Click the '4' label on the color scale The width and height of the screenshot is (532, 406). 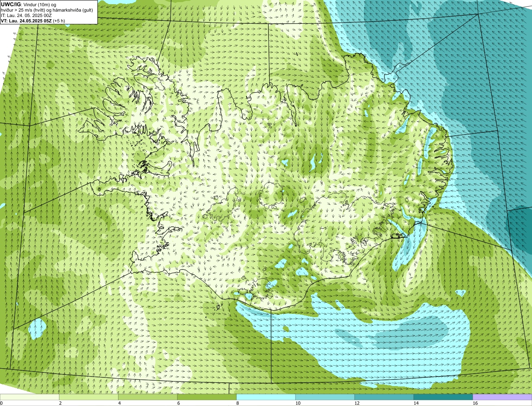click(x=119, y=403)
